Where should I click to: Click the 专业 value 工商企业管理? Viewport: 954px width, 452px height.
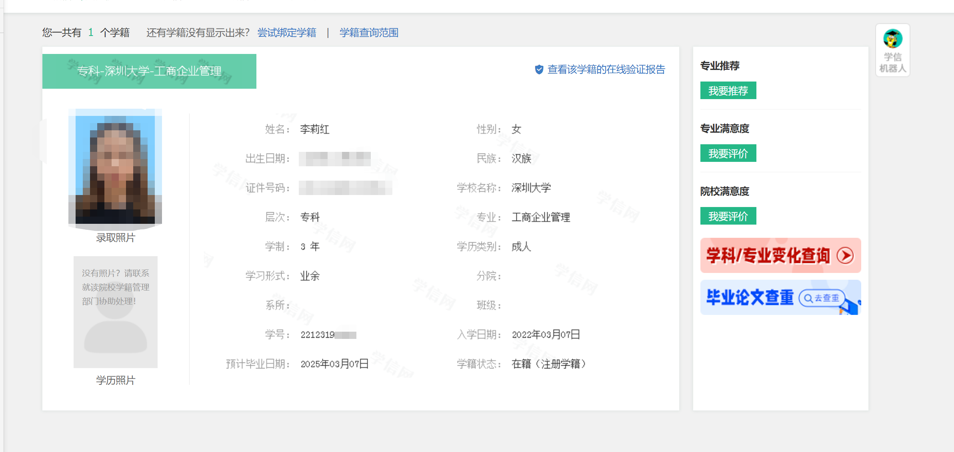pos(540,217)
